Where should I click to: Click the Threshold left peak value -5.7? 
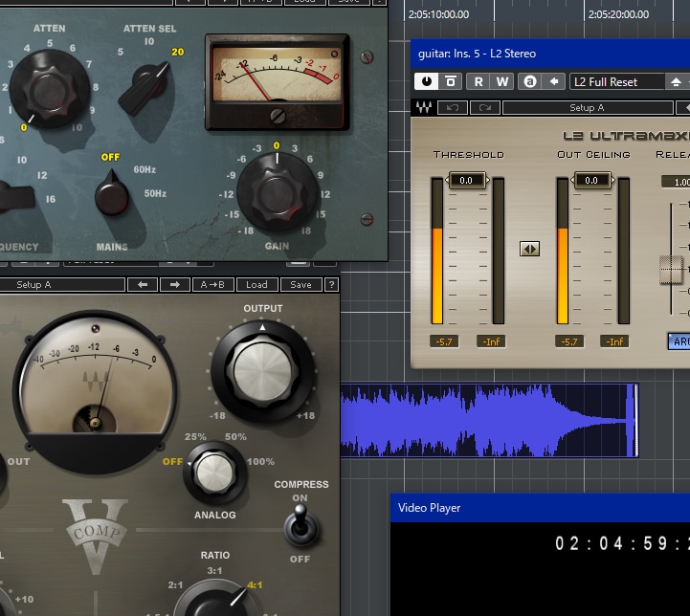[444, 341]
